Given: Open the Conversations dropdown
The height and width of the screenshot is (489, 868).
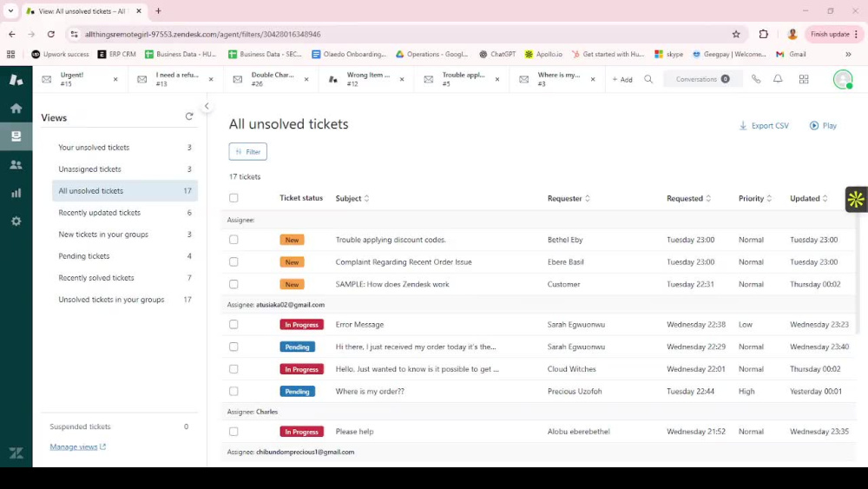Looking at the screenshot, I should coord(702,79).
